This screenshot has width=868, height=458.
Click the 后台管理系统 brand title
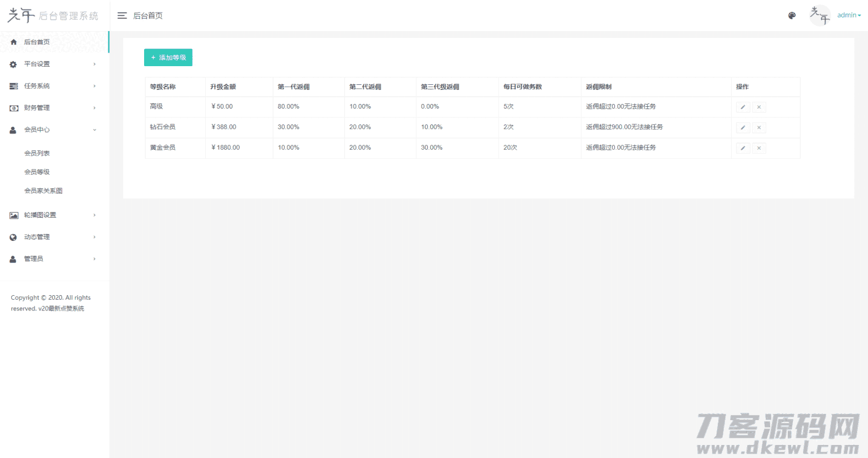pyautogui.click(x=68, y=16)
